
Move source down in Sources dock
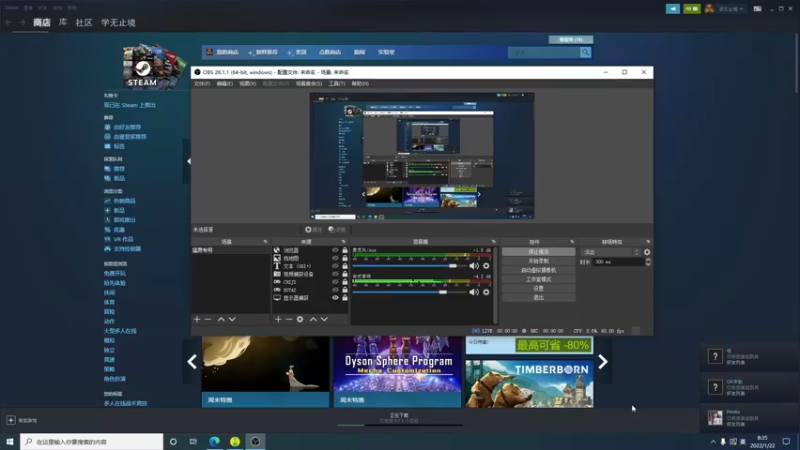click(x=324, y=319)
